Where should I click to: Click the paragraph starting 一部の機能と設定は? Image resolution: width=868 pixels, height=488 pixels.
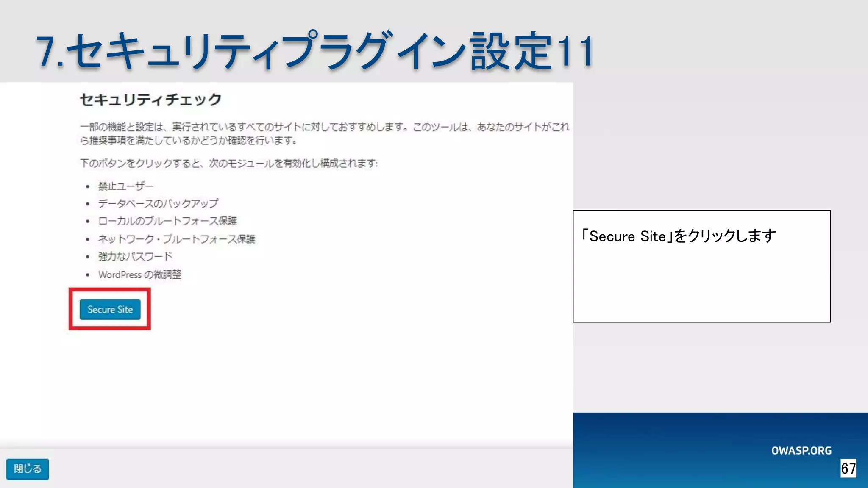point(325,133)
